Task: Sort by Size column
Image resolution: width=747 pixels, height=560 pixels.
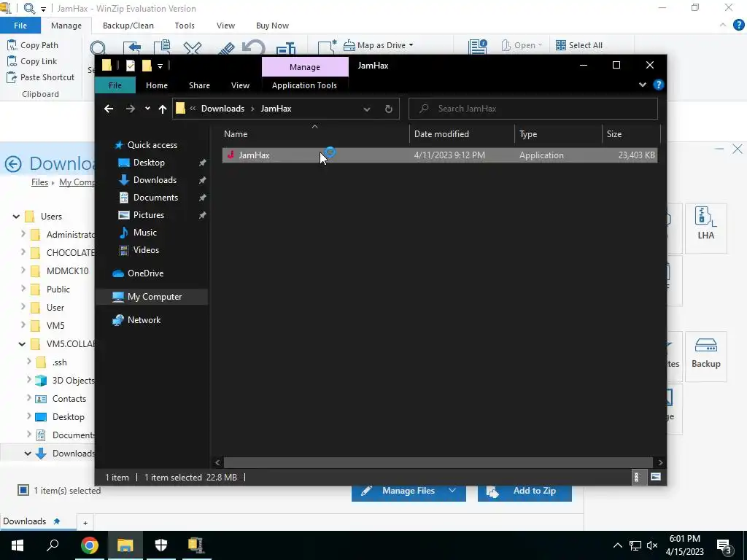Action: pyautogui.click(x=614, y=134)
